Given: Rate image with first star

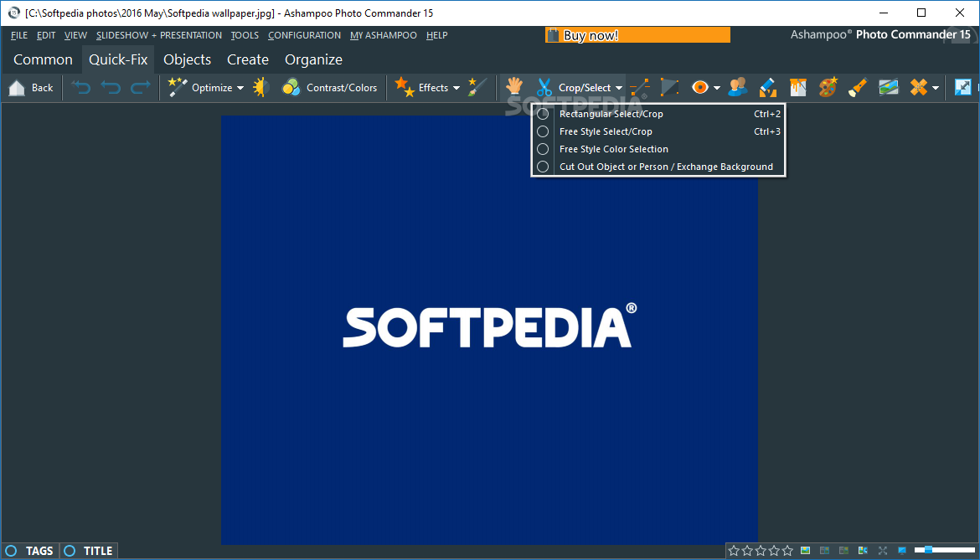Looking at the screenshot, I should 734,551.
